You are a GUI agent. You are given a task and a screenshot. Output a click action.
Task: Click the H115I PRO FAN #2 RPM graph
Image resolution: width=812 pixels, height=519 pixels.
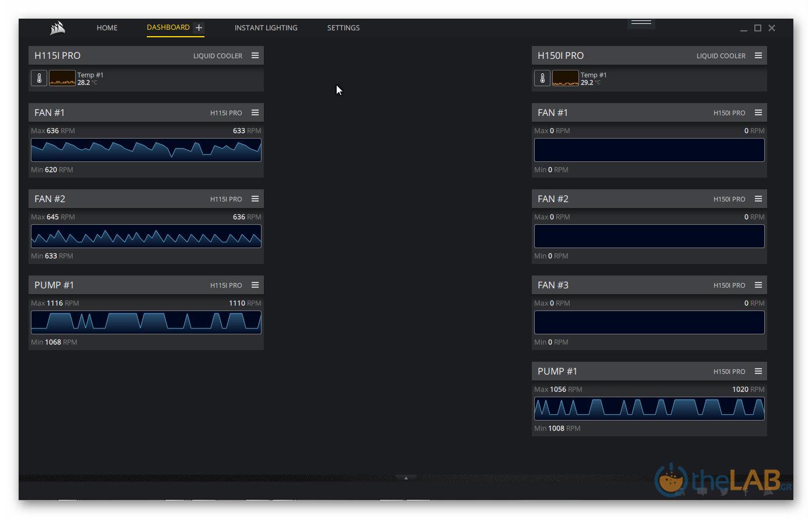coord(146,236)
